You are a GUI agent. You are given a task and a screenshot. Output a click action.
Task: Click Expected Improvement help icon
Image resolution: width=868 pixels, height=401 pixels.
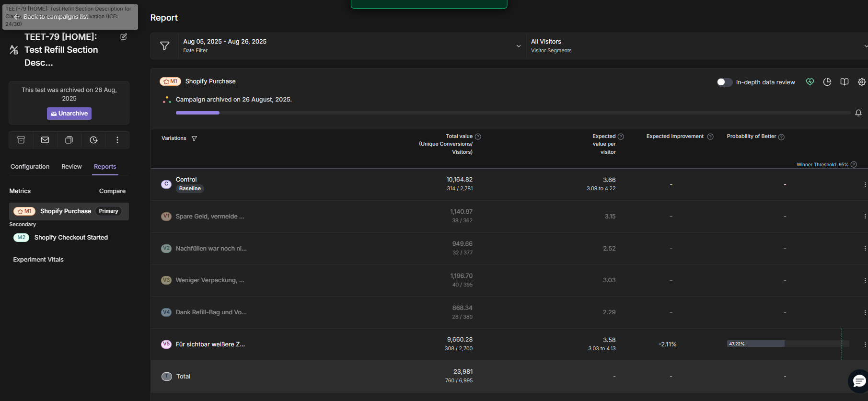pos(710,137)
